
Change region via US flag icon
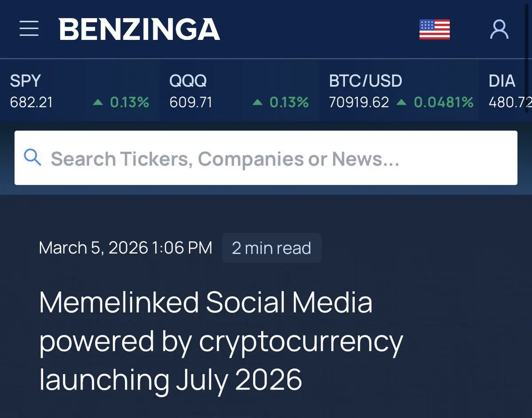(x=434, y=29)
